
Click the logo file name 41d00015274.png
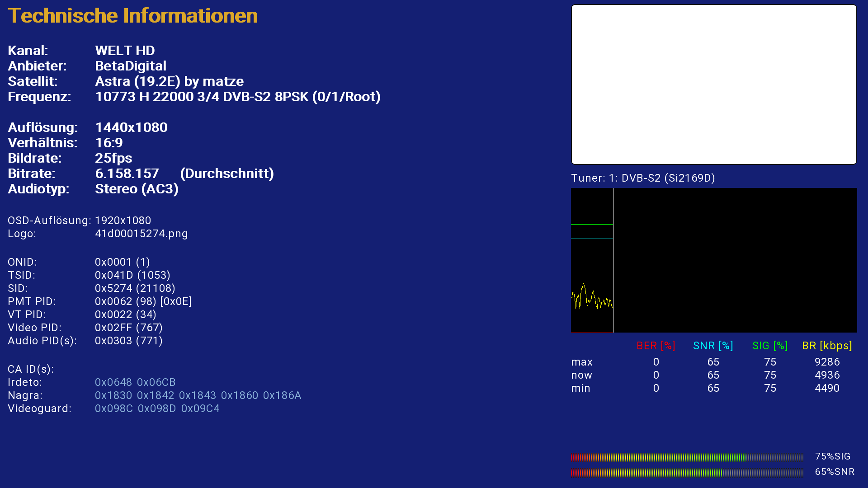pyautogui.click(x=141, y=234)
